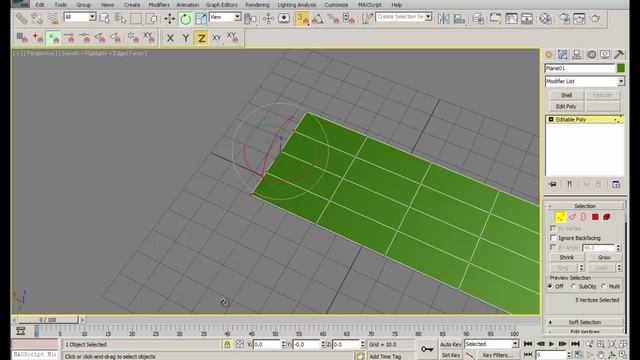This screenshot has height=360, width=640.
Task: Click the Unlink Selection icon
Action: pyautogui.click(x=37, y=18)
